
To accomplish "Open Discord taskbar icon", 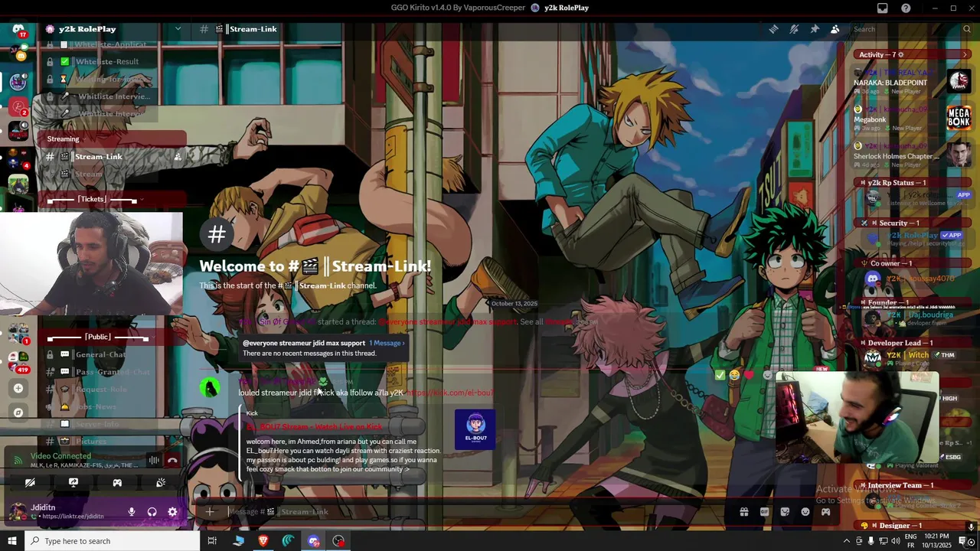I will pyautogui.click(x=314, y=541).
